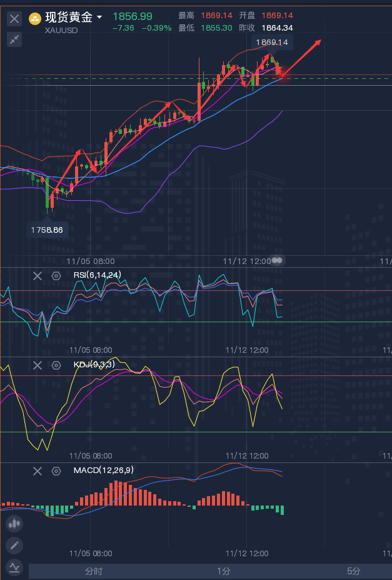Switch to the 分时 timeframe tab
The height and width of the screenshot is (580, 392).
[x=94, y=571]
